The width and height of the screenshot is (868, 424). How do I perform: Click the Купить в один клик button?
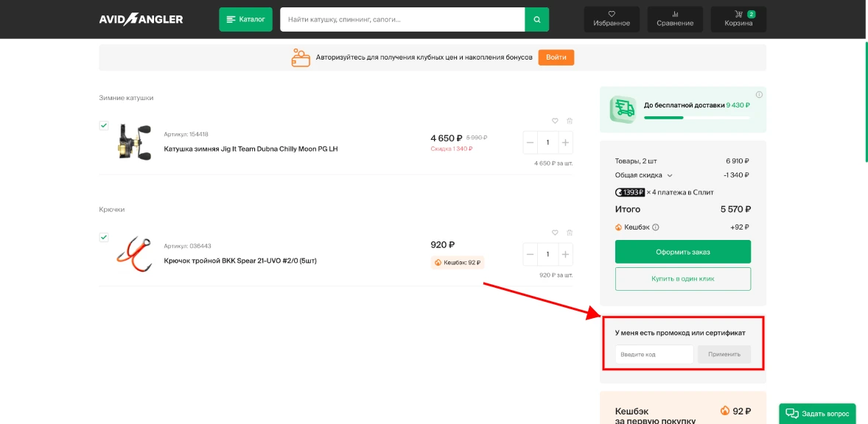(682, 278)
